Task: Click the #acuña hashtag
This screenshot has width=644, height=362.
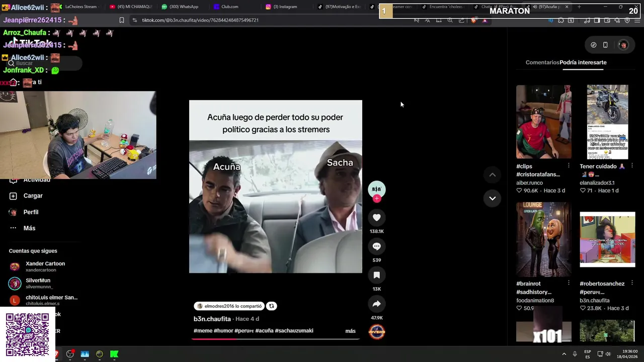Action: (264, 331)
